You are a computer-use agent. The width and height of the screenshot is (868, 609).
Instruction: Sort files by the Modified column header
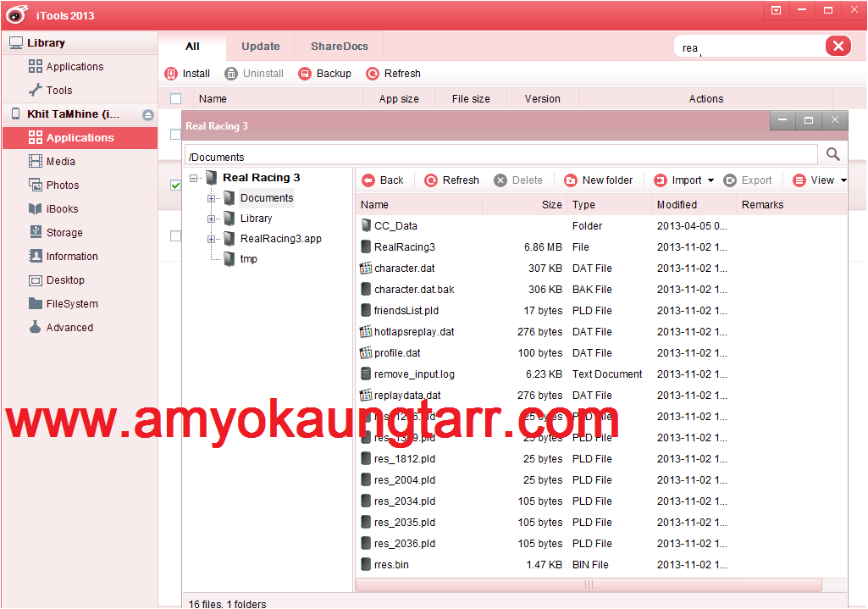click(694, 205)
